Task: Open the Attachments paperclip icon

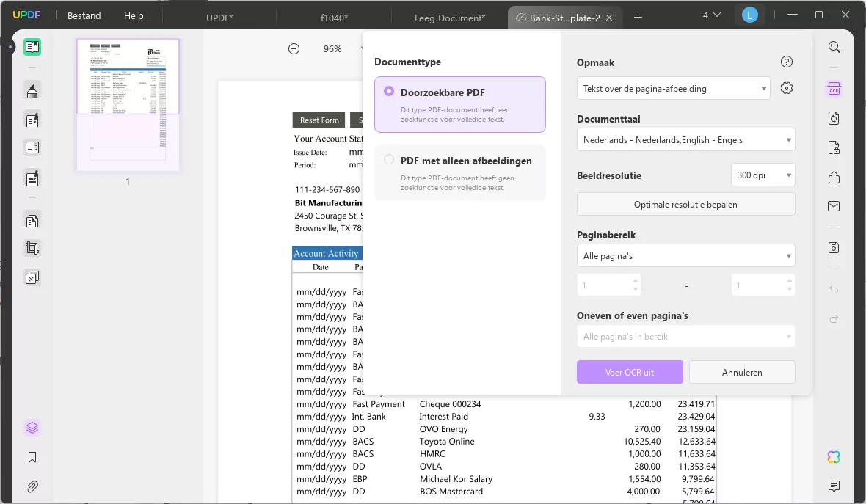Action: (x=32, y=486)
